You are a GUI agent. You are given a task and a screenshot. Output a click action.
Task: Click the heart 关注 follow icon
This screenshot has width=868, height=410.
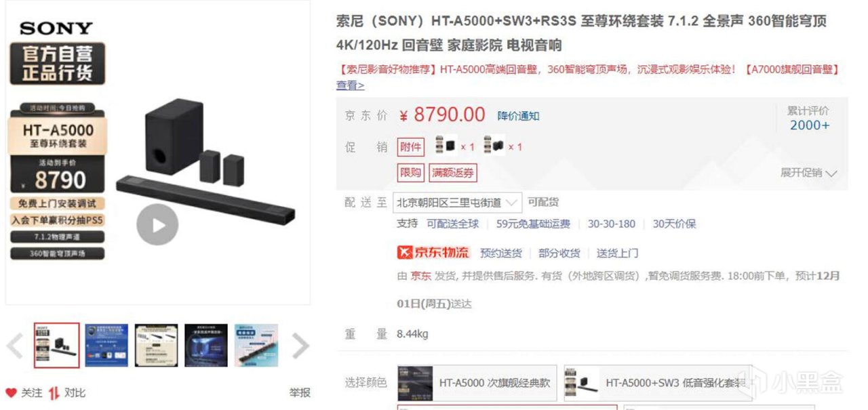click(11, 393)
